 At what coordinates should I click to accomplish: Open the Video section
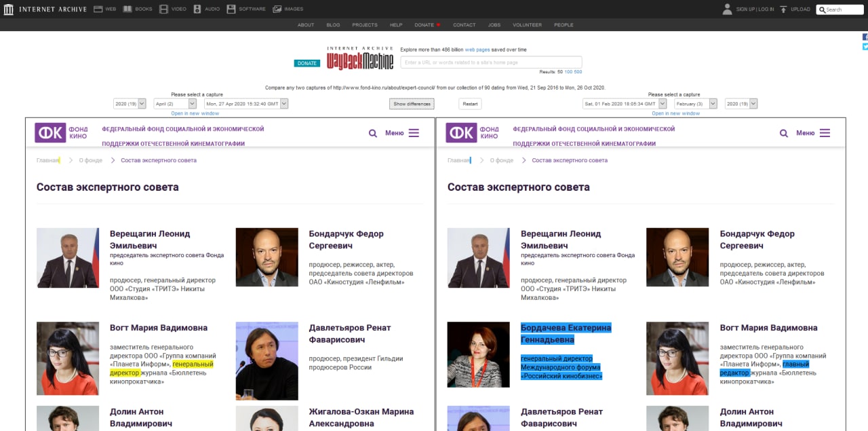coord(173,9)
